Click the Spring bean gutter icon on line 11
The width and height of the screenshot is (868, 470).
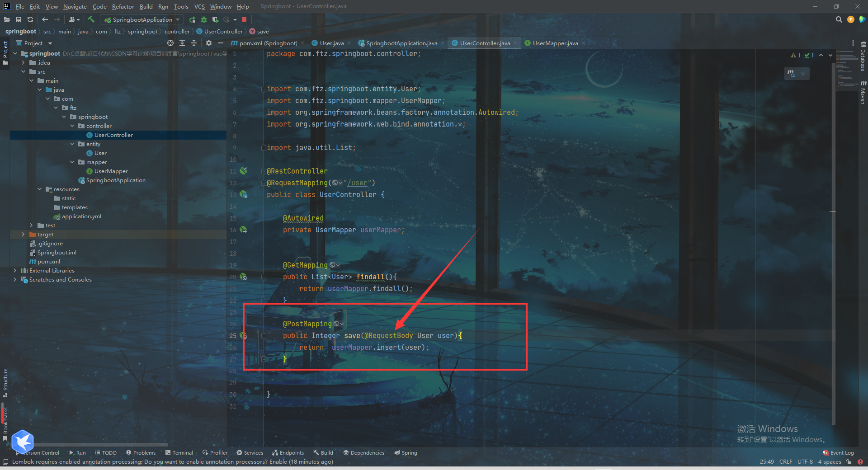[x=244, y=171]
